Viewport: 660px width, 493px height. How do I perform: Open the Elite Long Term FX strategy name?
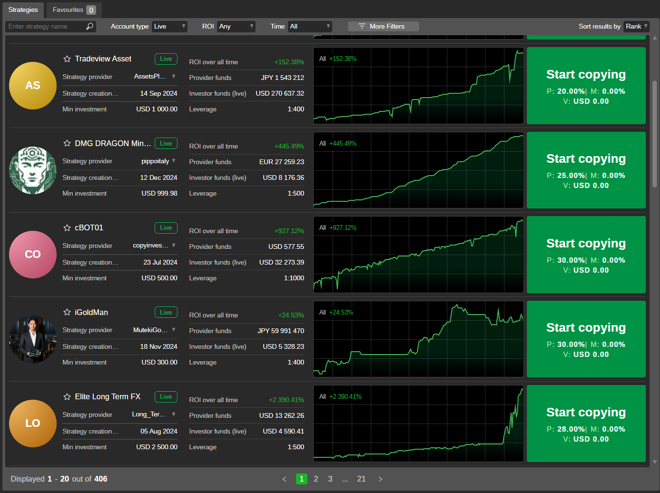(107, 397)
